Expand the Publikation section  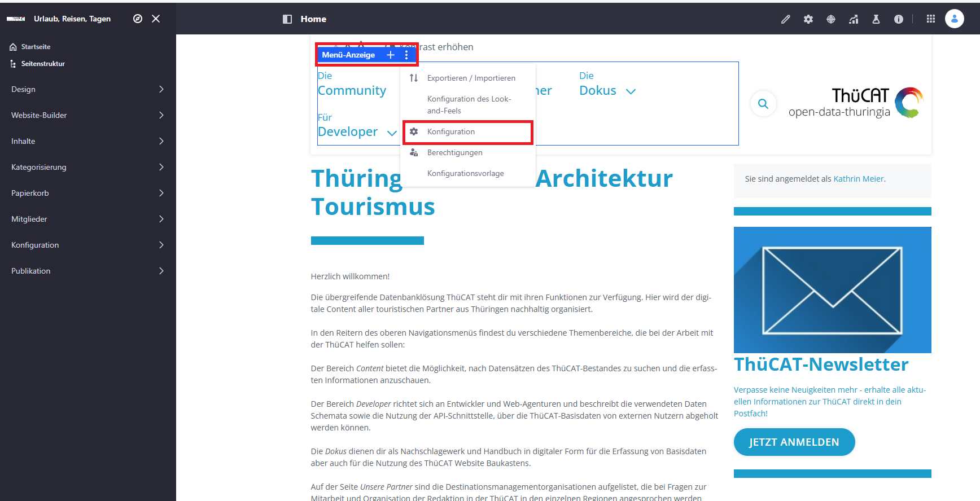(x=88, y=271)
